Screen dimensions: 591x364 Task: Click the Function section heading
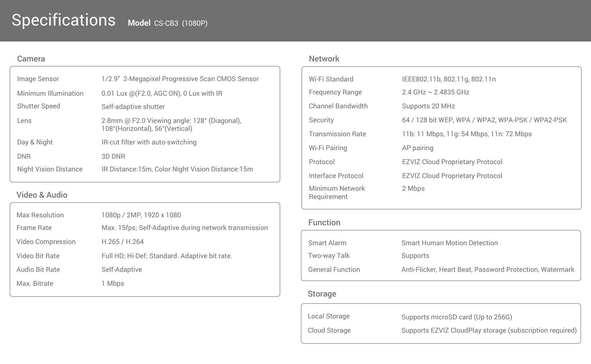[324, 222]
